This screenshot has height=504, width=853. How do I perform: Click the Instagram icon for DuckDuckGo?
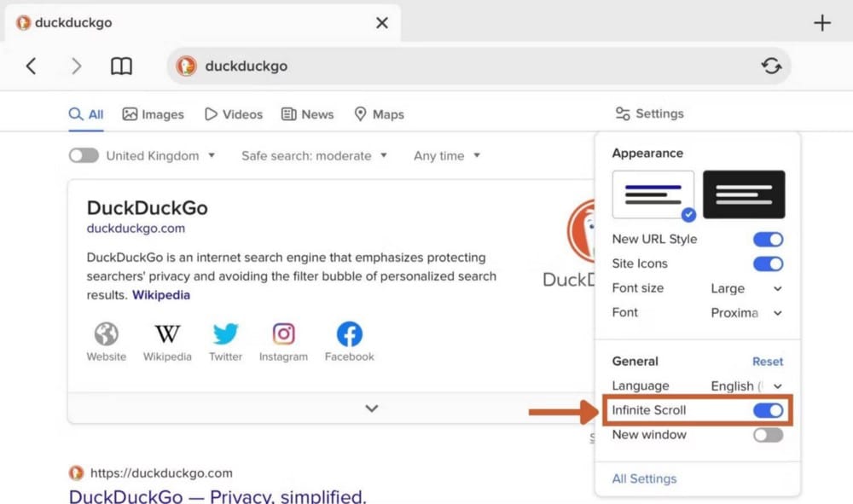(x=283, y=333)
